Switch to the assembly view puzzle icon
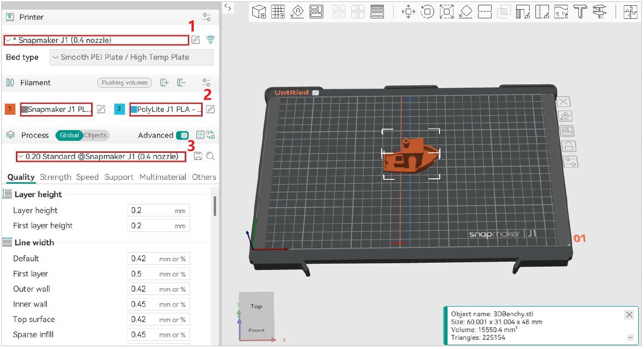 (x=630, y=12)
